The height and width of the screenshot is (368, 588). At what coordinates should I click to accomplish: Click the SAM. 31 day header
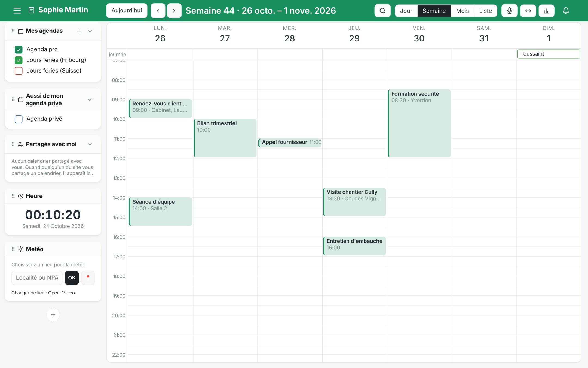coord(484,34)
